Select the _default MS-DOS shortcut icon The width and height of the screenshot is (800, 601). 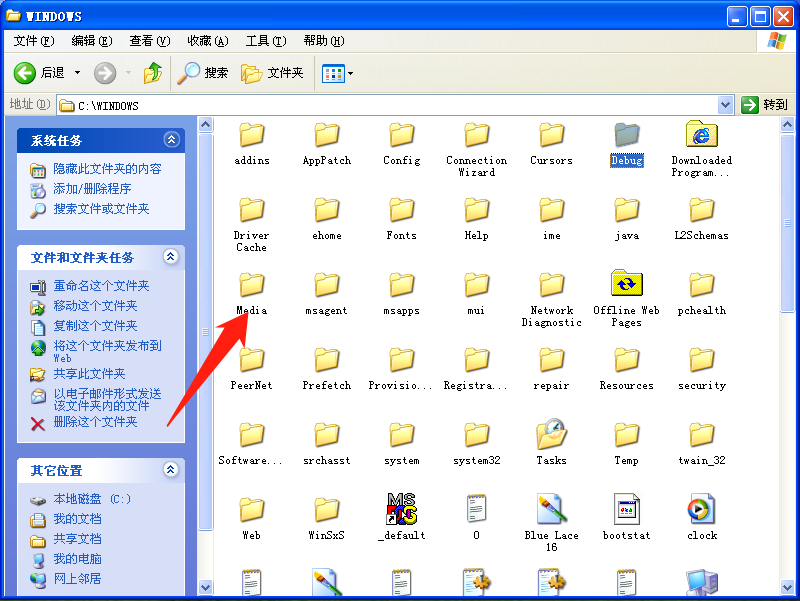point(402,509)
